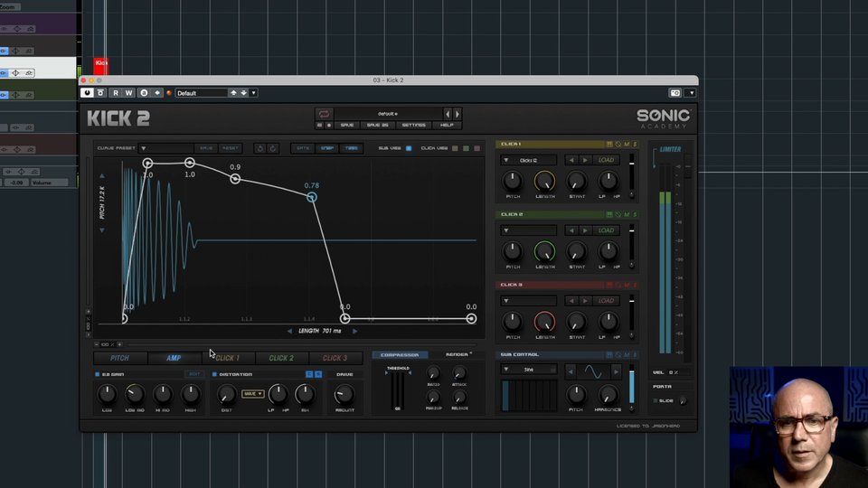The image size is (868, 488).
Task: Open the Click 2 sample dropdown
Action: (x=529, y=230)
